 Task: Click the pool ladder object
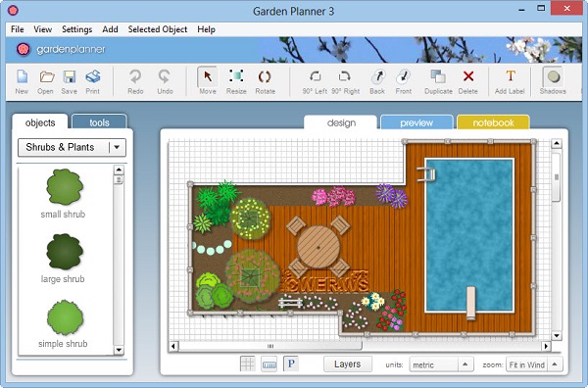[426, 174]
